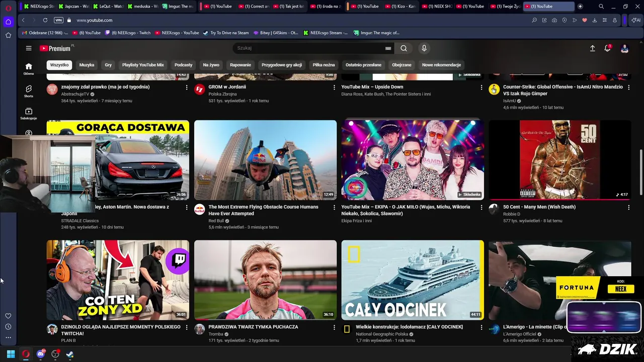
Task: Open options for 'GROM w Jordanii' video
Action: point(334,87)
